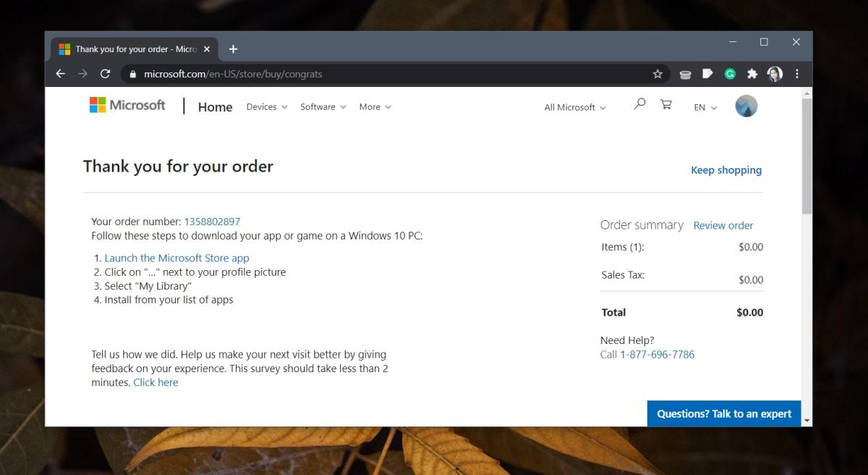Open the EN language dropdown
This screenshot has width=868, height=475.
(706, 107)
